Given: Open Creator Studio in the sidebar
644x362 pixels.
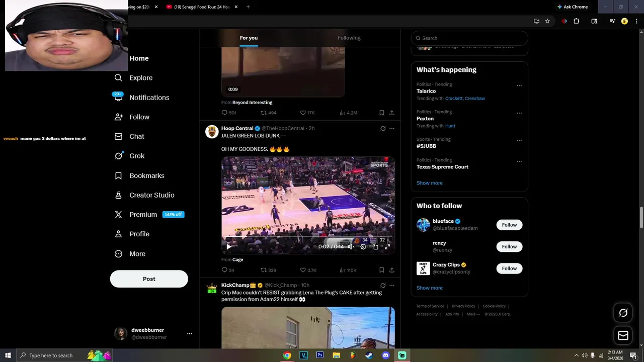Looking at the screenshot, I should [x=144, y=195].
